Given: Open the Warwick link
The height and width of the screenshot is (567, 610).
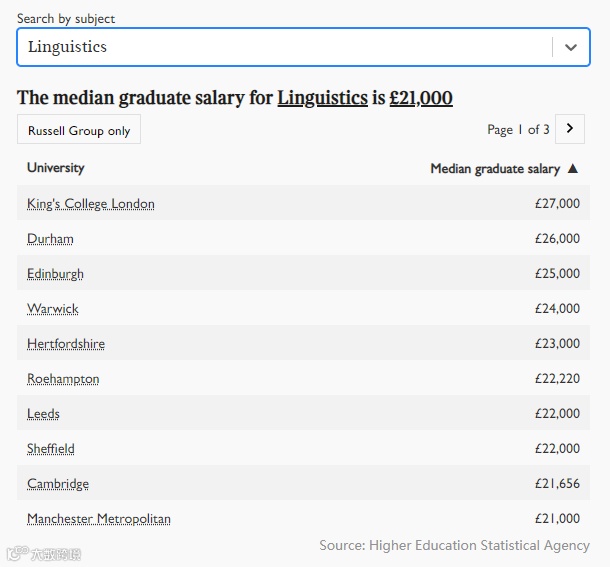Looking at the screenshot, I should click(53, 309).
